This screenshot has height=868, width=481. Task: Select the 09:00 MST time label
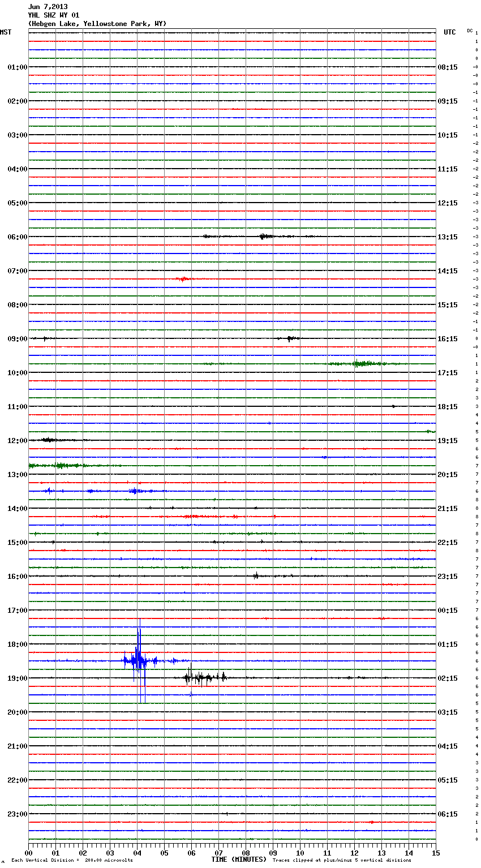point(18,339)
